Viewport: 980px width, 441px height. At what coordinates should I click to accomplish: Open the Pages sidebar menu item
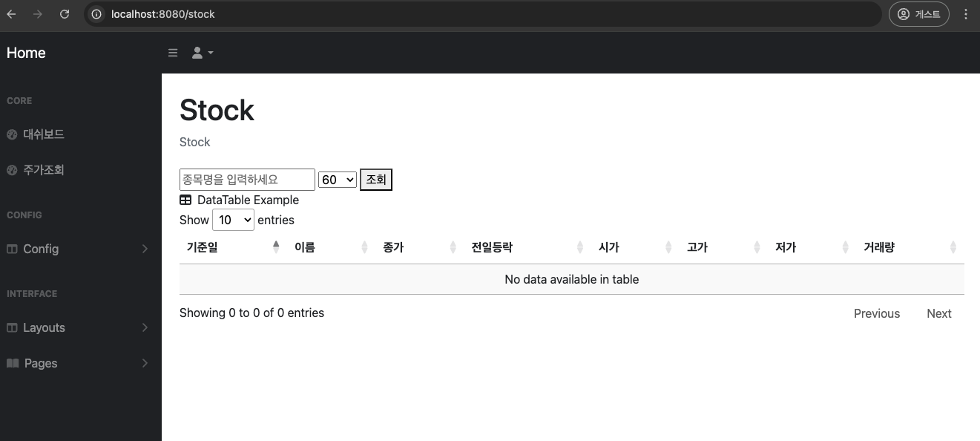tap(81, 363)
